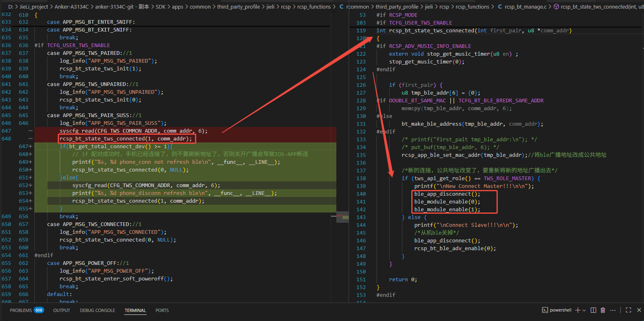Kill the terminal with the trash icon

click(603, 310)
